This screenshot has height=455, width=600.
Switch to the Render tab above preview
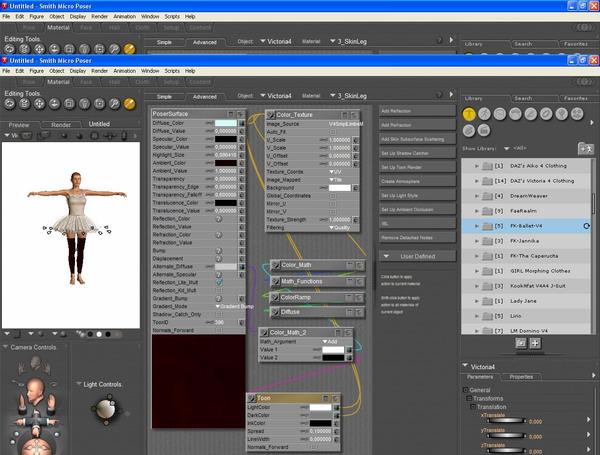(61, 124)
